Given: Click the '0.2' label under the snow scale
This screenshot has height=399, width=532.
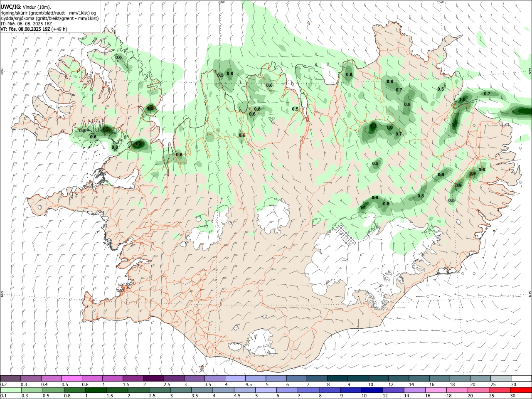Looking at the screenshot, I should 4,384.
